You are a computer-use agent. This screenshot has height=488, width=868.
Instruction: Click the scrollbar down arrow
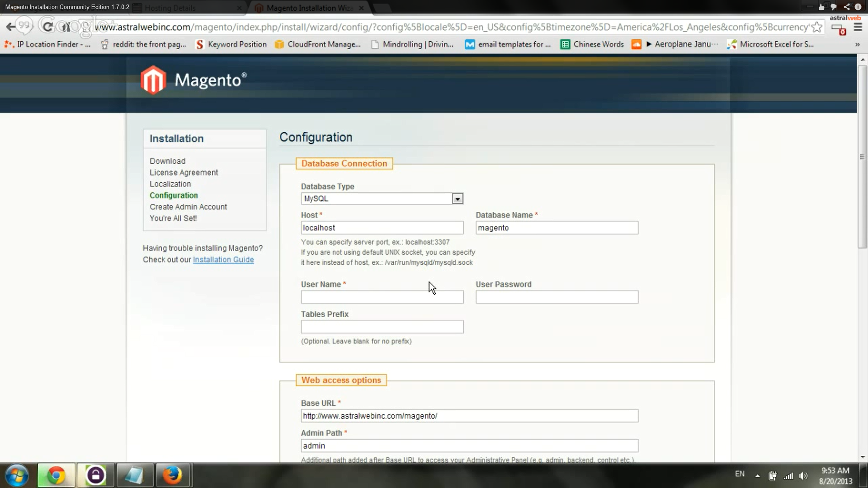point(862,457)
